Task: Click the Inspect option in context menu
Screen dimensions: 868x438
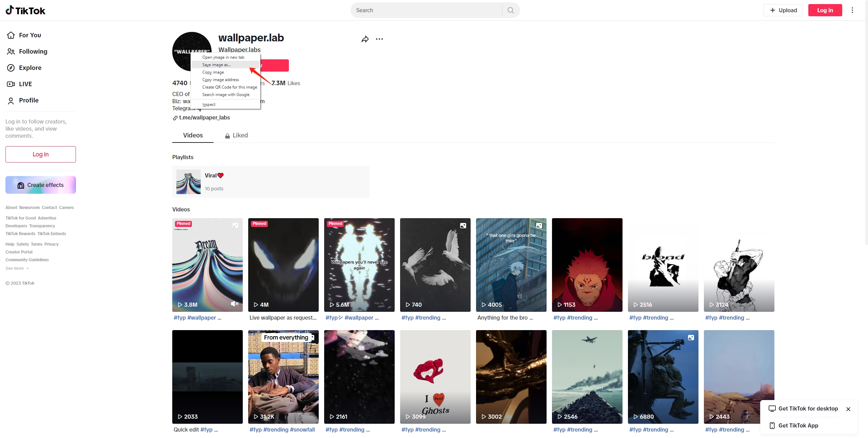Action: [209, 105]
